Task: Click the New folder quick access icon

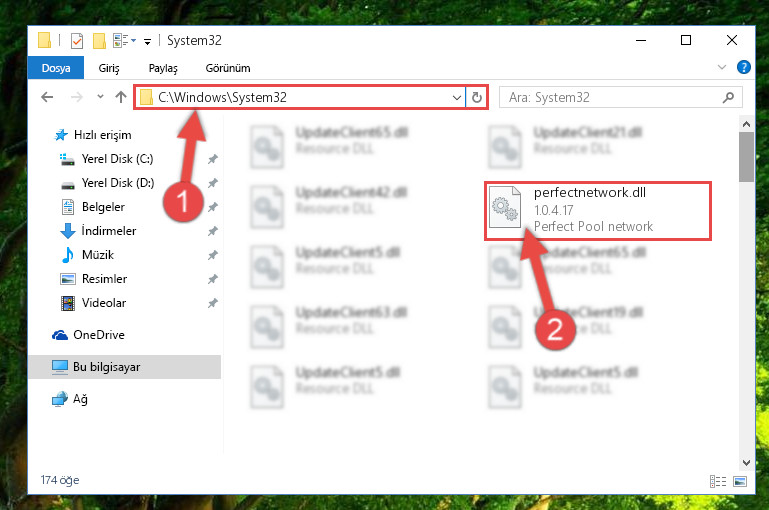Action: coord(99,41)
